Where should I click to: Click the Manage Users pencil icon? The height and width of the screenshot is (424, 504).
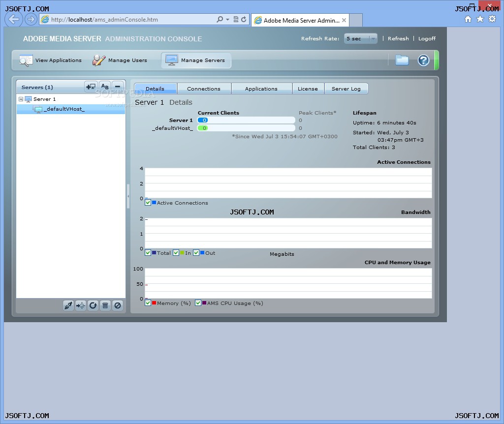(x=99, y=60)
